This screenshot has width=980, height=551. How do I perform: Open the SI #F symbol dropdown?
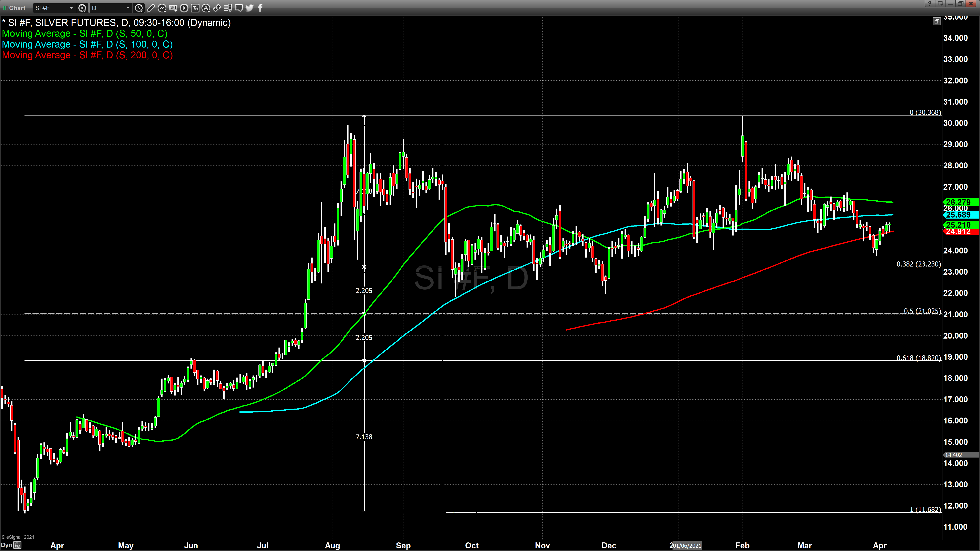click(x=54, y=8)
